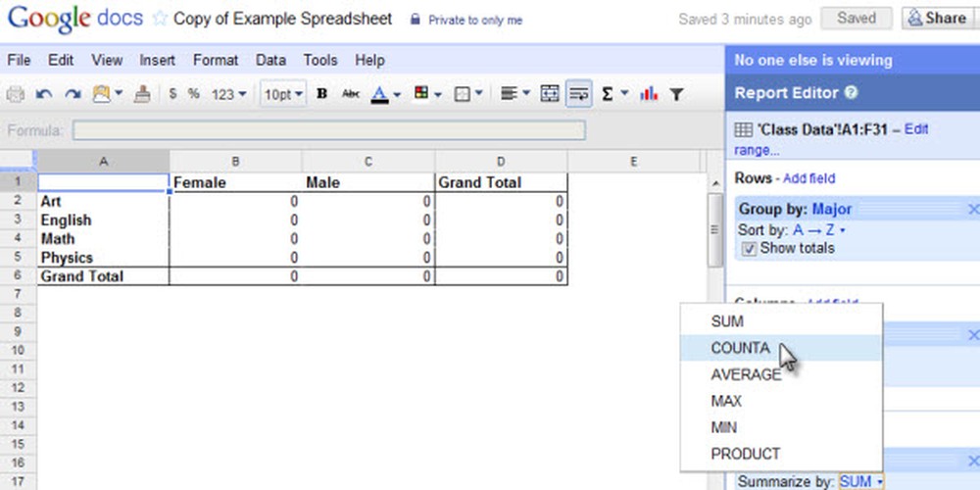This screenshot has height=490, width=980.
Task: Click the Grand Total column header cell
Action: click(x=501, y=182)
